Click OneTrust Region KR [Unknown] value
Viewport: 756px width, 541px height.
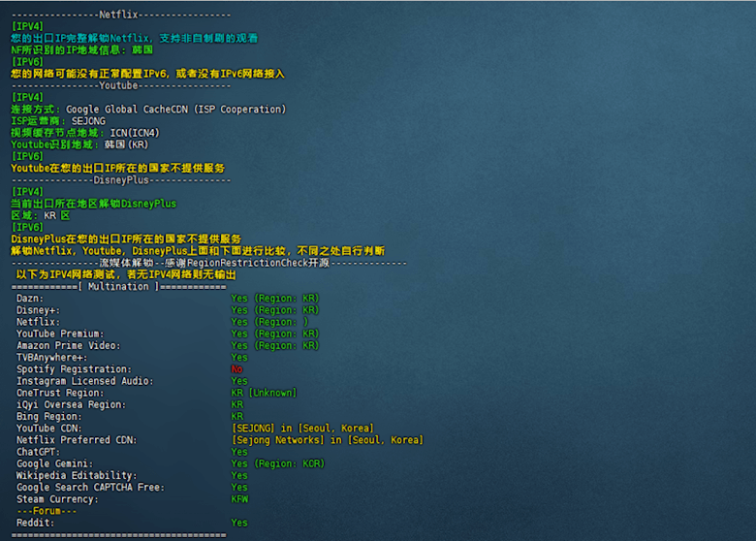point(264,393)
